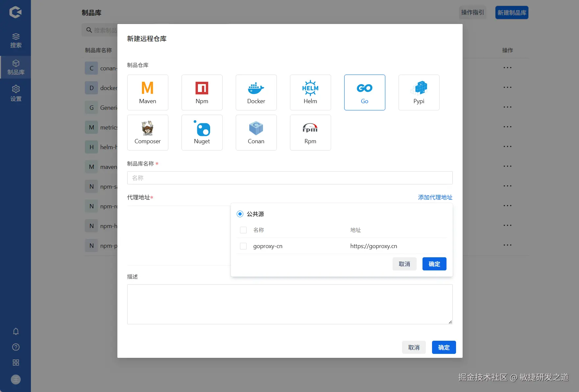Open the more menu for the Generic row
The image size is (579, 392).
[507, 107]
